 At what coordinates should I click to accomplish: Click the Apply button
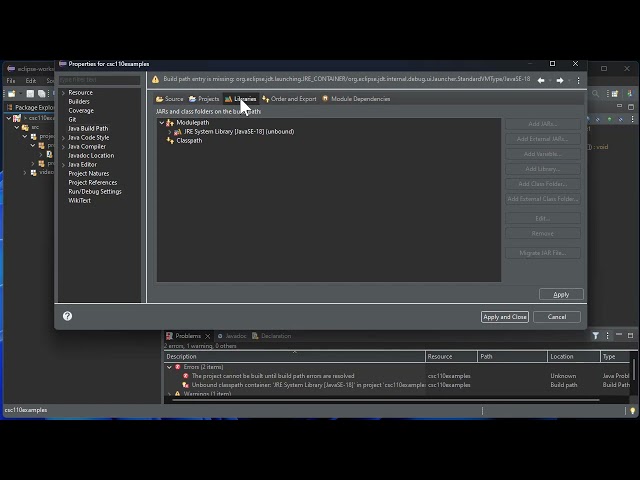pyautogui.click(x=561, y=294)
